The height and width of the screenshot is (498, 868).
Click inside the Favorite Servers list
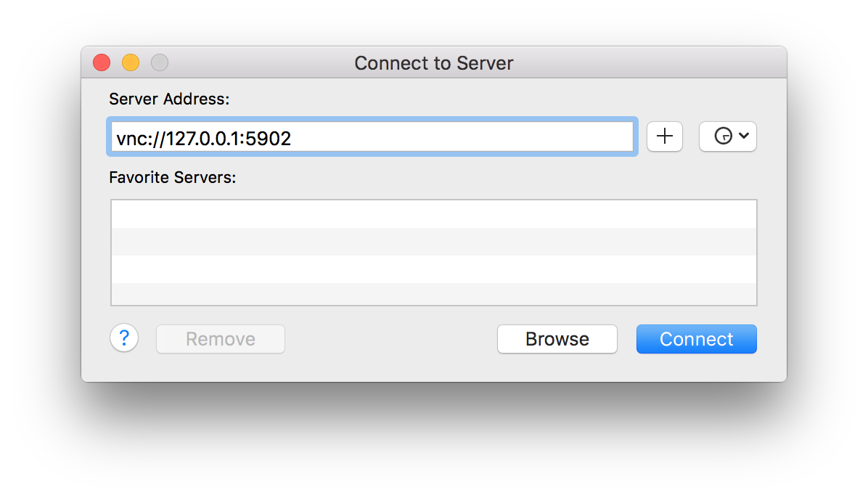coord(433,252)
